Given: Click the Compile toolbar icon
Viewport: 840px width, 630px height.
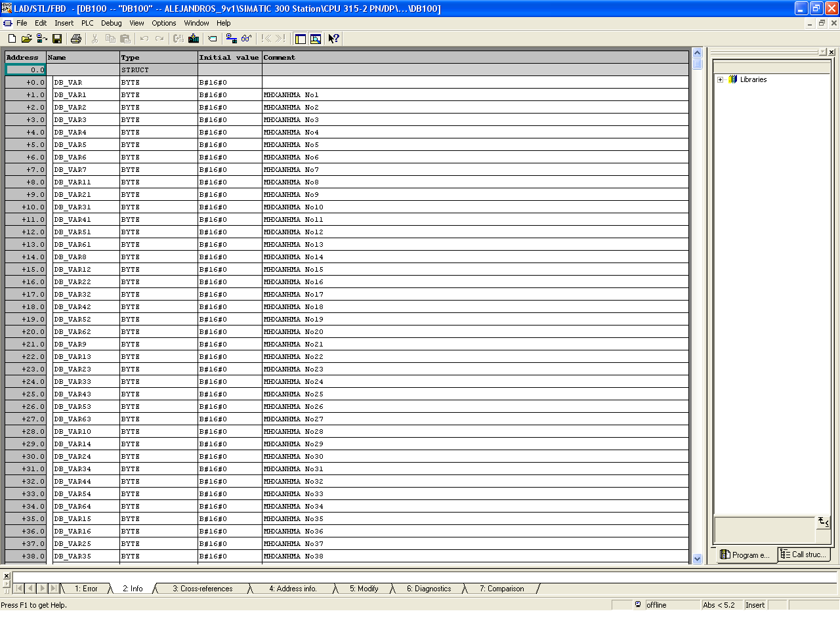Looking at the screenshot, I should point(178,39).
